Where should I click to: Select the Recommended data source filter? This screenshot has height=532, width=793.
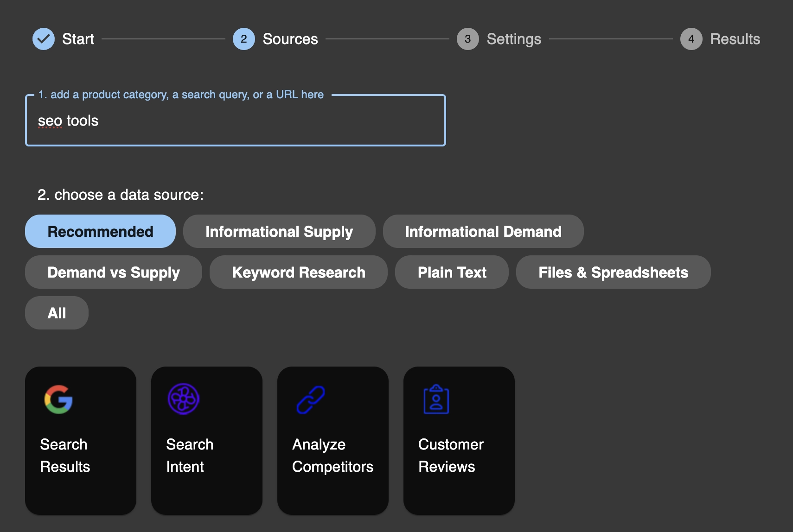point(100,231)
